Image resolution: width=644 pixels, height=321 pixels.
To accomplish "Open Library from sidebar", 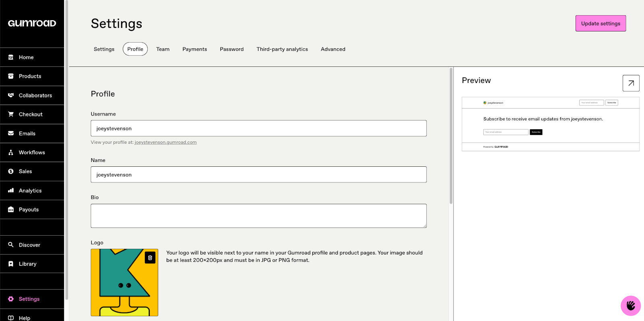I will pyautogui.click(x=32, y=264).
